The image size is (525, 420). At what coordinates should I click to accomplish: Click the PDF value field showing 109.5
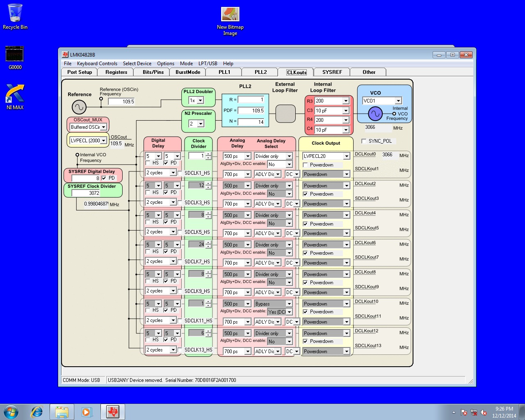click(251, 111)
